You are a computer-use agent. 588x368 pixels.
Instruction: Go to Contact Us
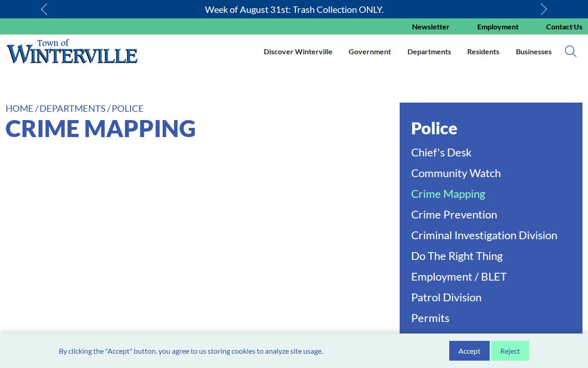(564, 27)
